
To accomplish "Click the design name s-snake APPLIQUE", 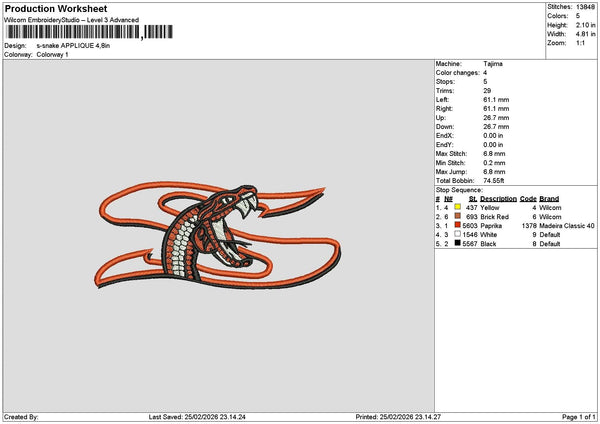I will [x=73, y=45].
